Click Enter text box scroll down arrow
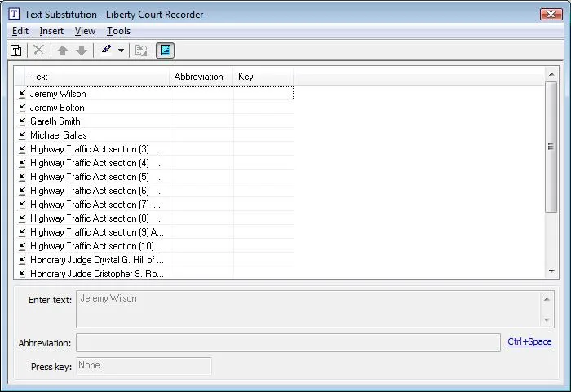571x392 pixels. [547, 320]
